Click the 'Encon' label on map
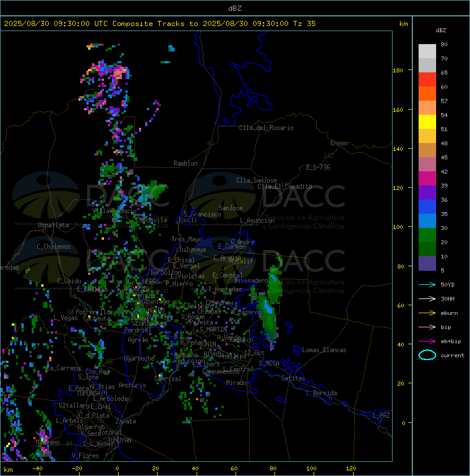Screen dimensions: 470x476 point(339,143)
